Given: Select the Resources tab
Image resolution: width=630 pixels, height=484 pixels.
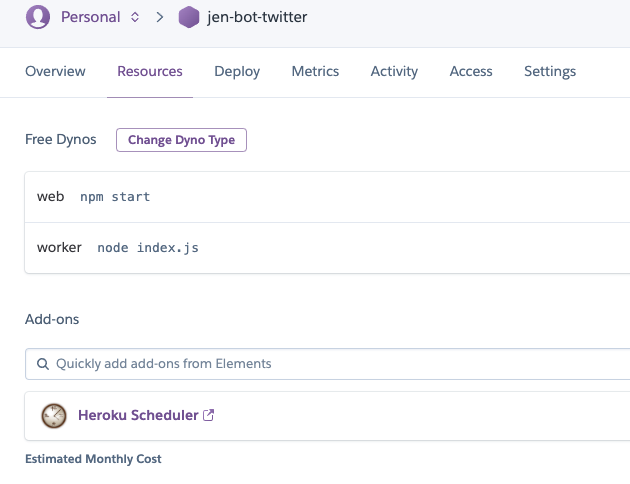Looking at the screenshot, I should (x=150, y=71).
